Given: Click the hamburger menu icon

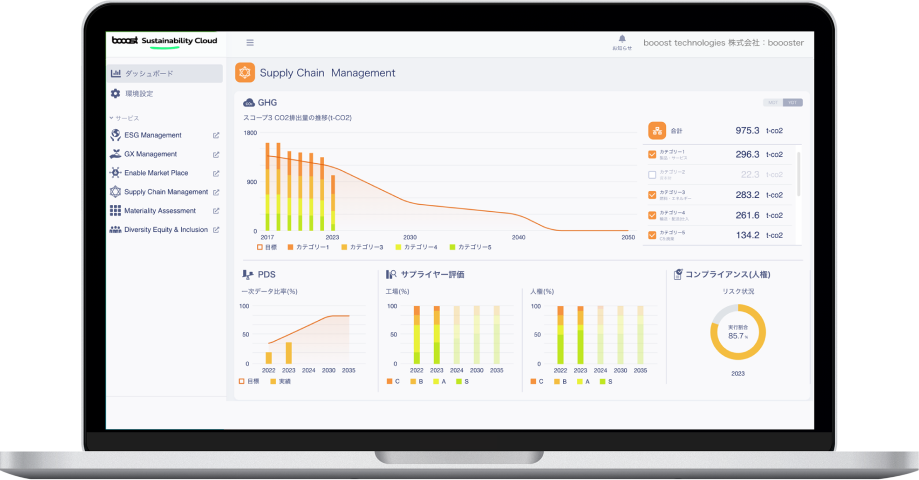Looking at the screenshot, I should (250, 43).
